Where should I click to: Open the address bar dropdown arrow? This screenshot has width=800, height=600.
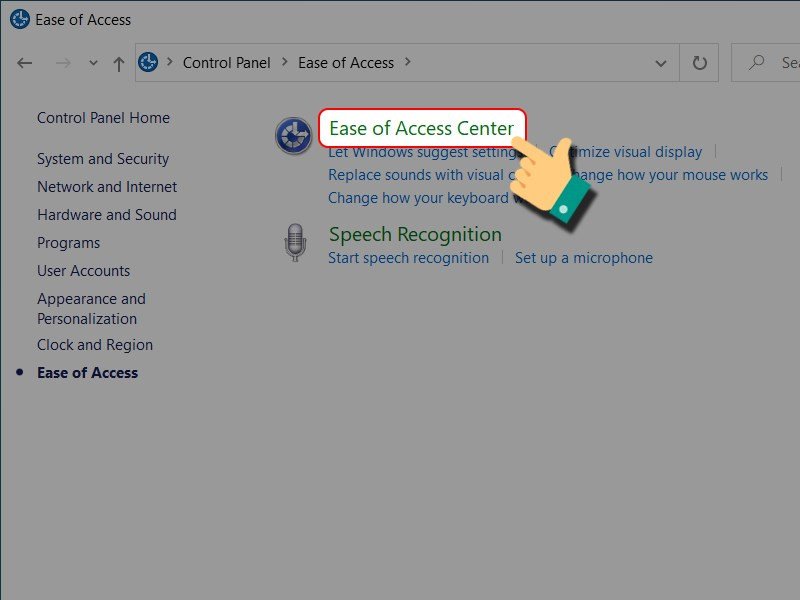click(x=660, y=62)
